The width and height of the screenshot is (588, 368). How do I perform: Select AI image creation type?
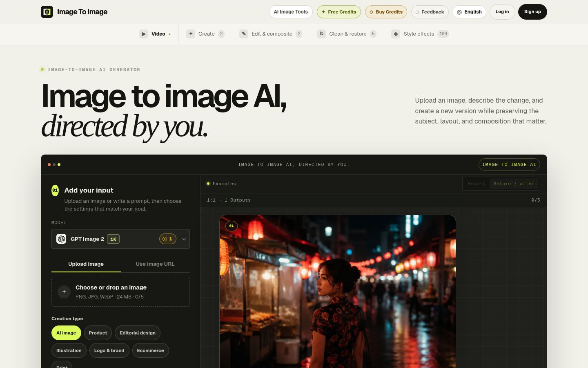(66, 333)
